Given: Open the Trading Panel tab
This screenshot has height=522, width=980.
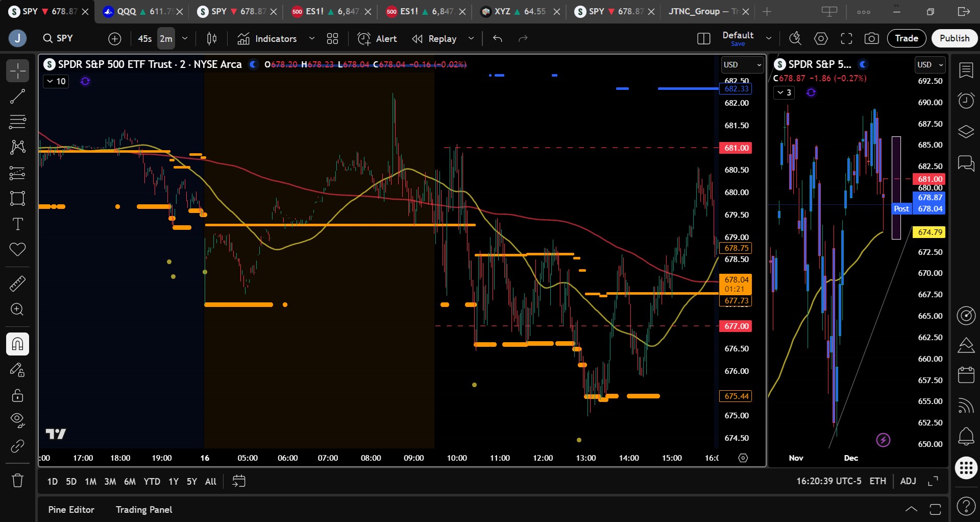Looking at the screenshot, I should pos(143,509).
